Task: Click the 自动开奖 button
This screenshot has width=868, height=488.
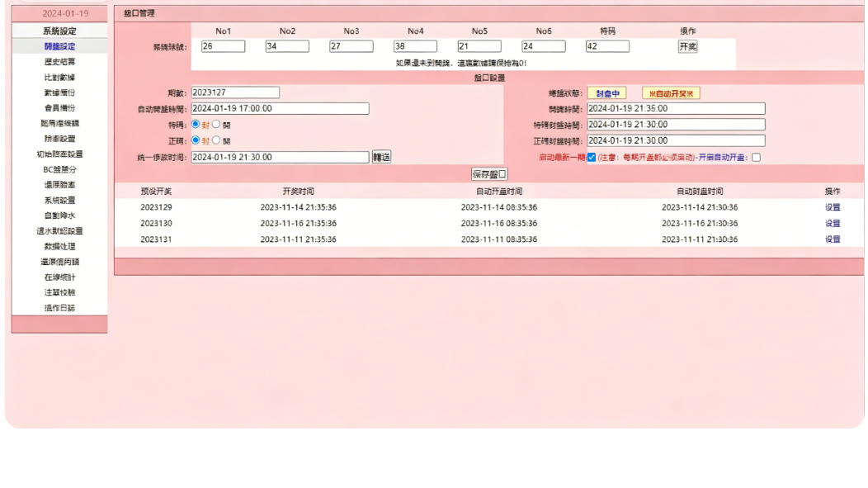Action: pyautogui.click(x=671, y=93)
